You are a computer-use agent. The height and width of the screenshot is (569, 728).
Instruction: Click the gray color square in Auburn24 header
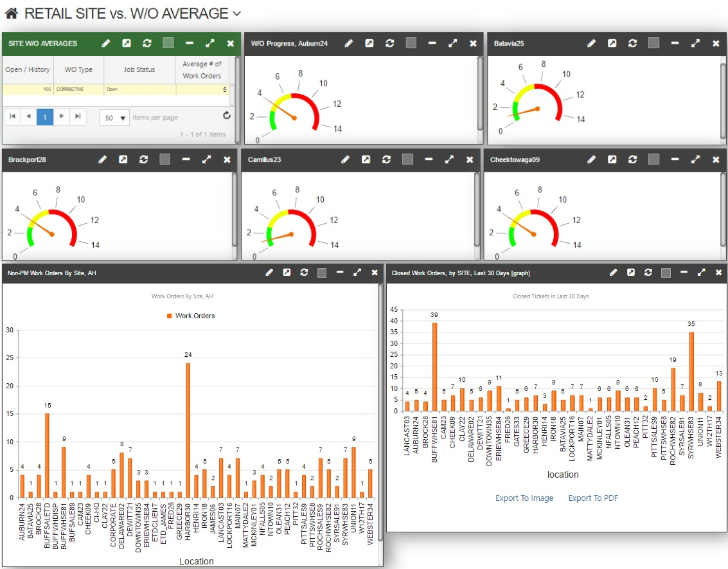pyautogui.click(x=411, y=43)
